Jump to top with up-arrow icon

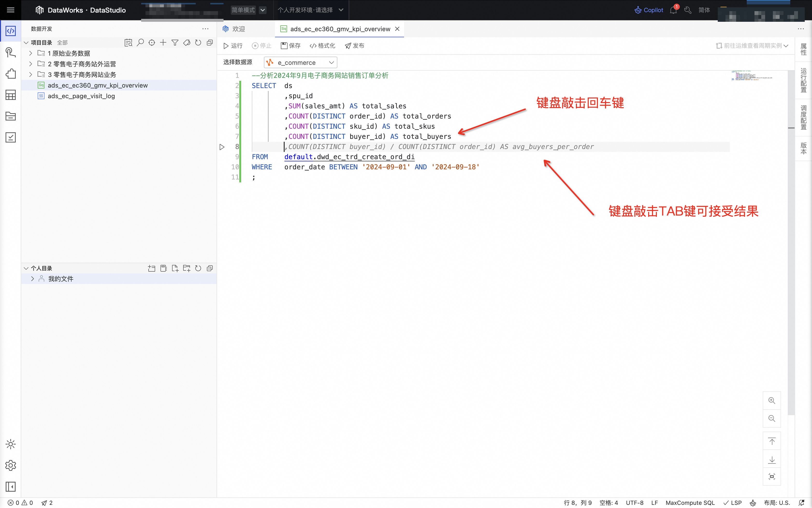(772, 441)
